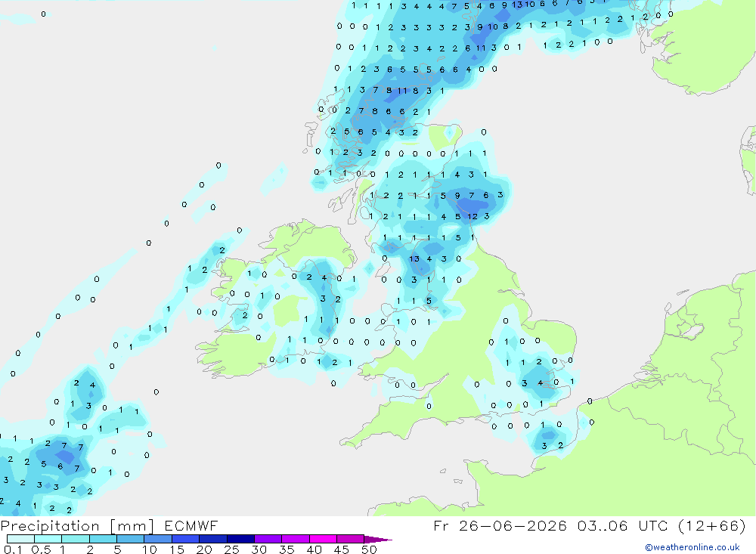This screenshot has height=554, width=756.
Task: Click the '0.5' legend scale label
Action: pos(41,549)
